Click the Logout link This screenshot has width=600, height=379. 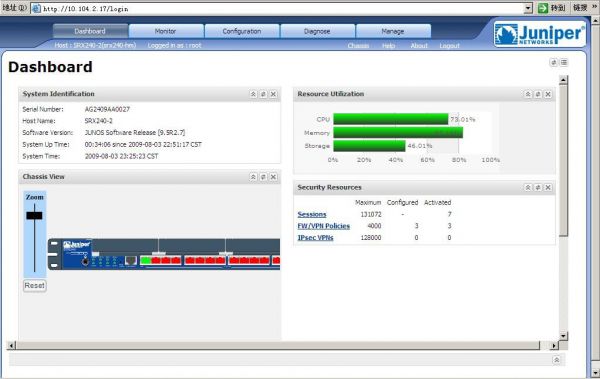(x=449, y=46)
